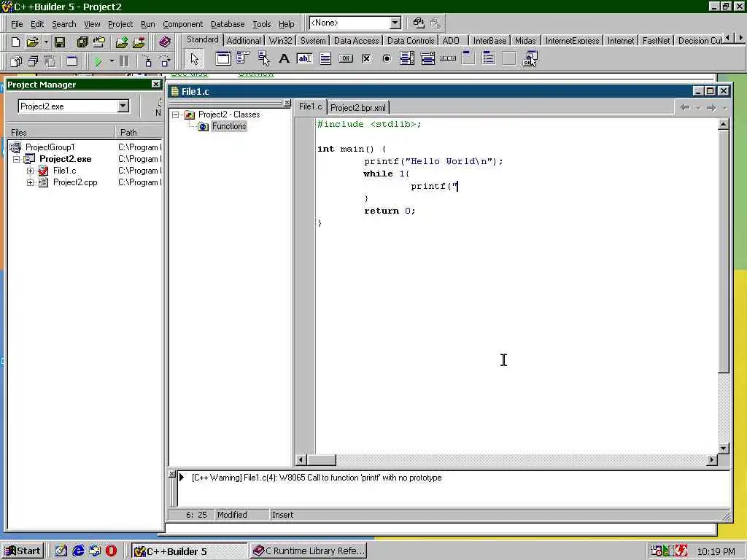
Task: Collapse the Project2.exe tree node
Action: click(x=17, y=159)
